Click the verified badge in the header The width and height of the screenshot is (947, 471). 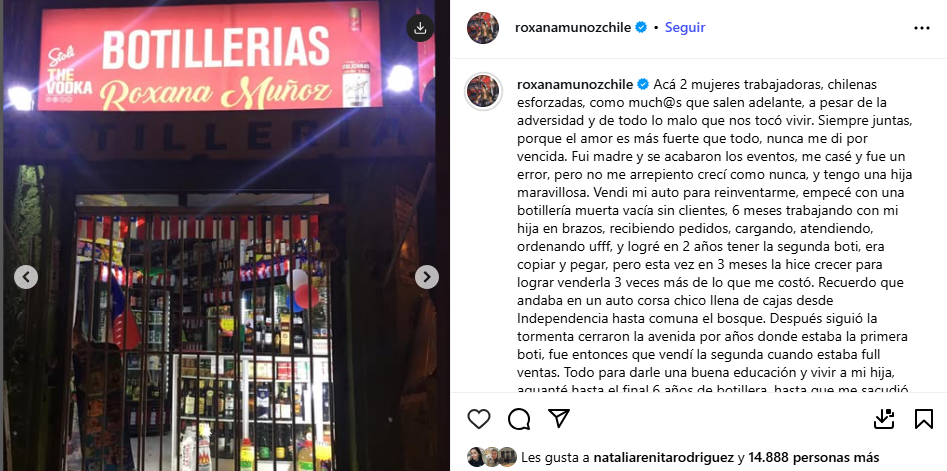click(x=641, y=27)
